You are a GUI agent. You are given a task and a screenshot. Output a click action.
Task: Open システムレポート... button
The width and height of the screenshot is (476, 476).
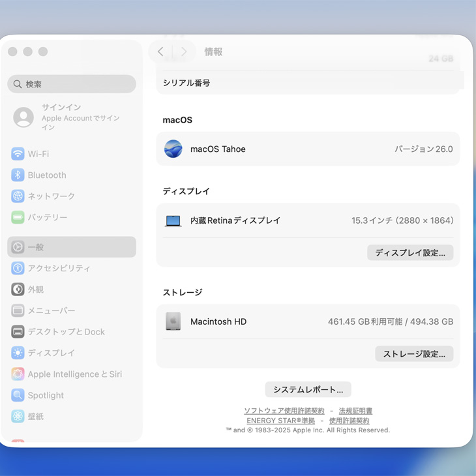point(308,389)
